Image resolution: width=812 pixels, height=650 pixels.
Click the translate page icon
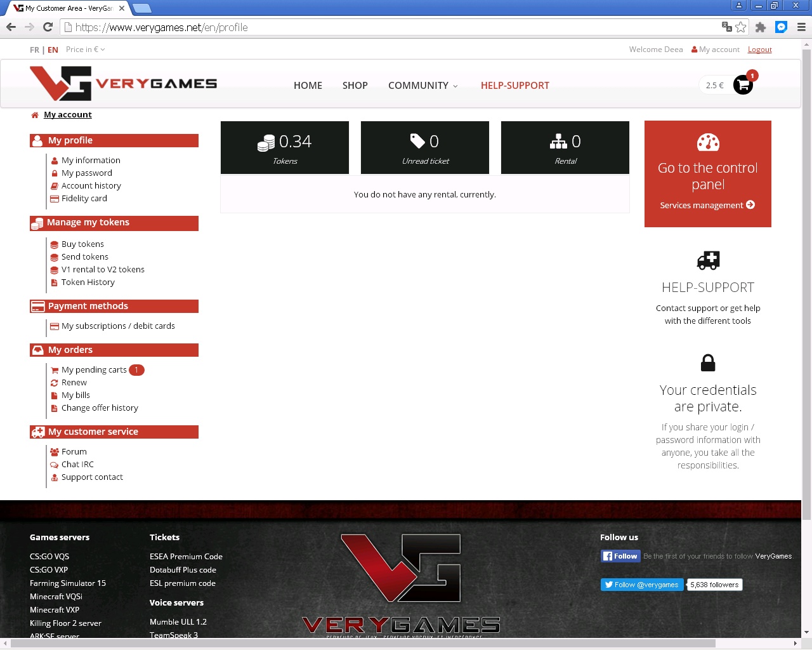(x=727, y=27)
